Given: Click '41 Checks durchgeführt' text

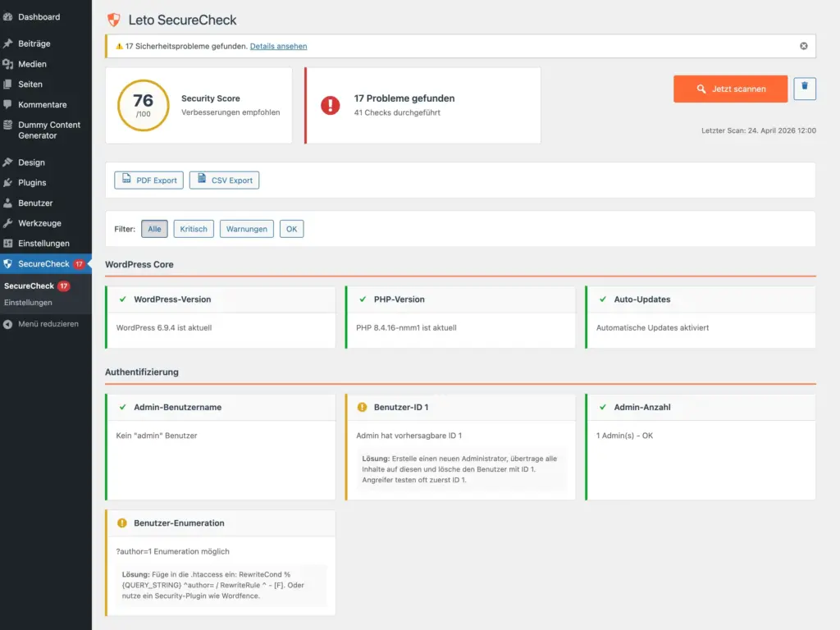Looking at the screenshot, I should pos(397,112).
